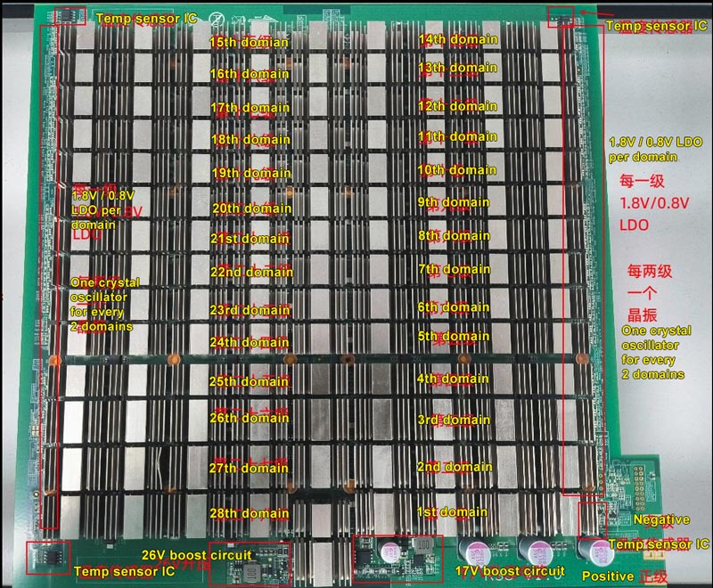This screenshot has width=713, height=588.
Task: Click the yellow "Positive" terminal label
Action: 608,576
